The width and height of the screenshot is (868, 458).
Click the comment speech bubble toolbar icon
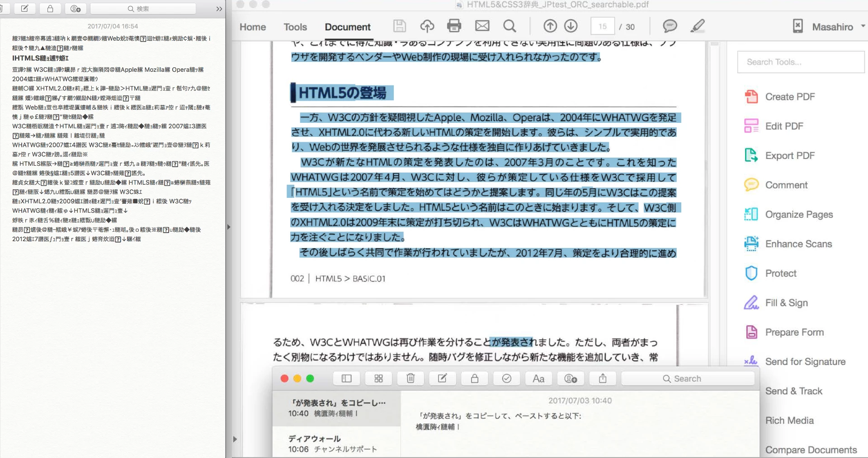point(670,26)
